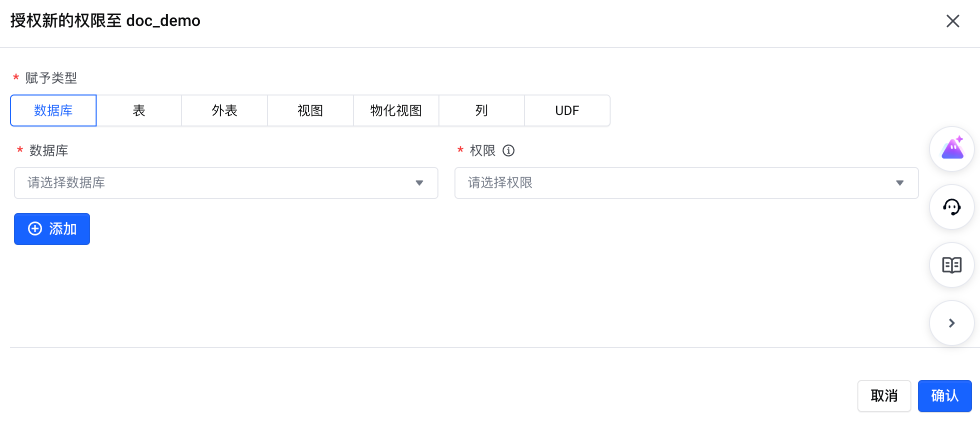Click the 添加 button
The height and width of the screenshot is (423, 980).
52,229
